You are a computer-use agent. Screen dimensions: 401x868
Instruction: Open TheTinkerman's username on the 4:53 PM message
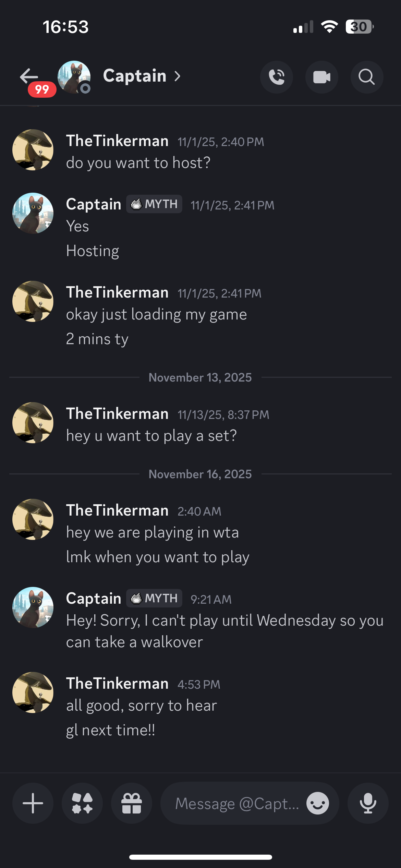tap(117, 684)
